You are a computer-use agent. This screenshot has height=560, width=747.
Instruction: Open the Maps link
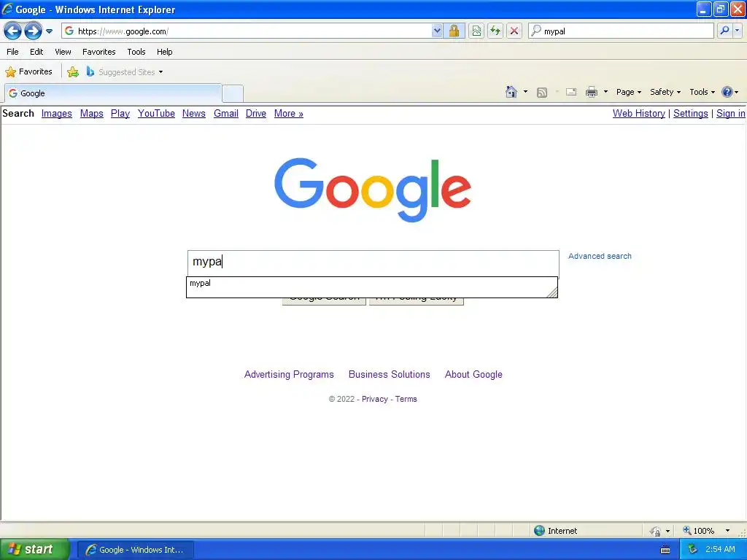(91, 113)
